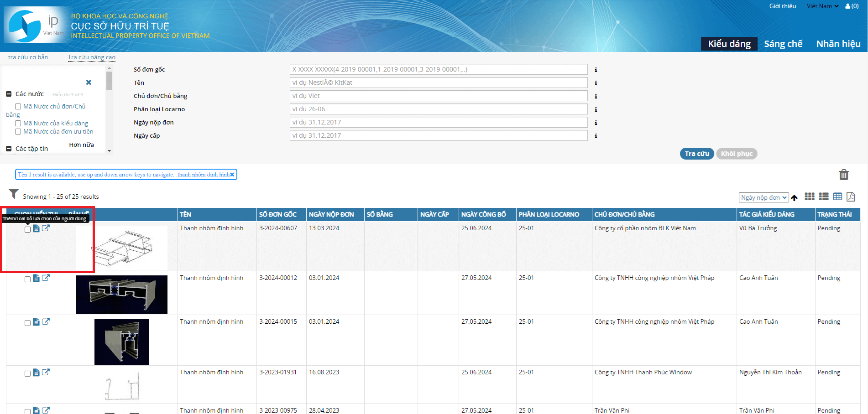Click the funnel filter icon
This screenshot has height=414, width=868.
tap(14, 194)
